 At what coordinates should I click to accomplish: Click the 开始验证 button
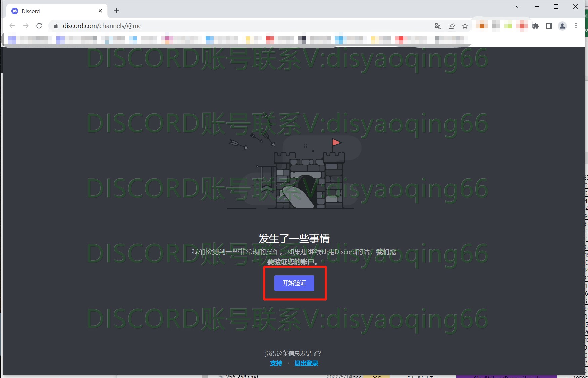294,283
